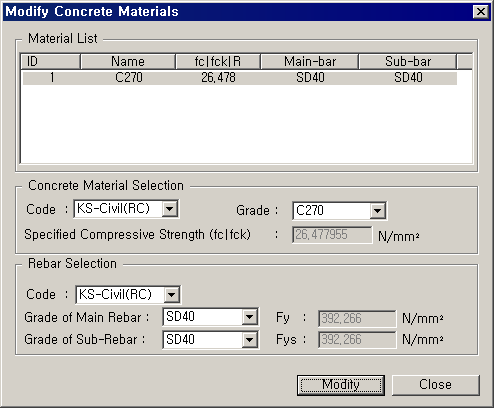Click the Modify button

(x=341, y=385)
